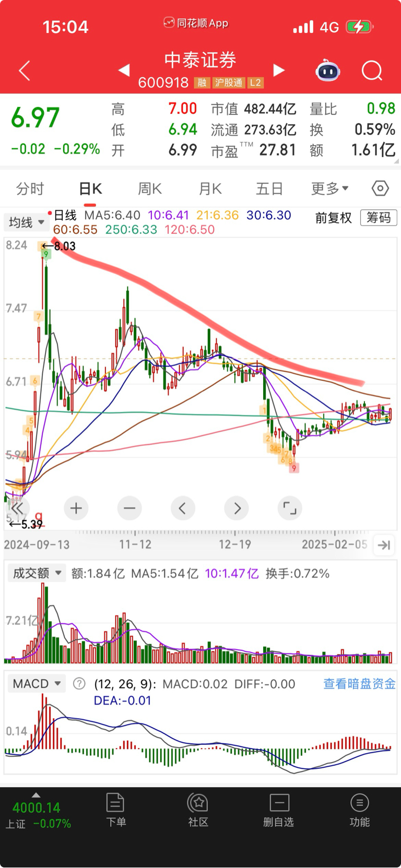
Task: Tap 上证 index 4000.14
Action: (x=37, y=808)
